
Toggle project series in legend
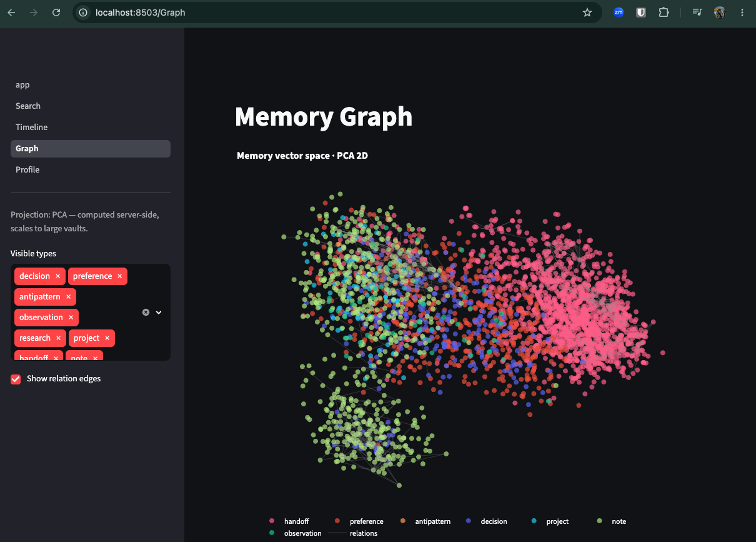[x=550, y=521]
